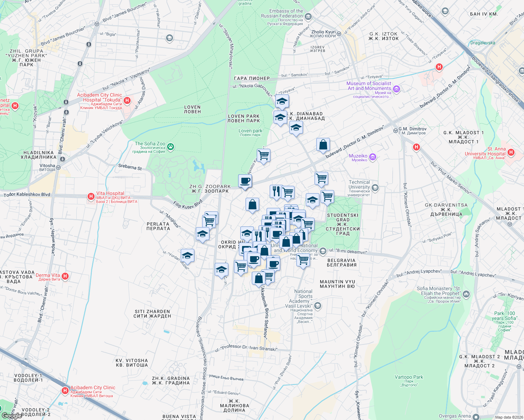Open Acibadem City Clinic Vitosha hospital icon
The width and height of the screenshot is (524, 420).
65,391
